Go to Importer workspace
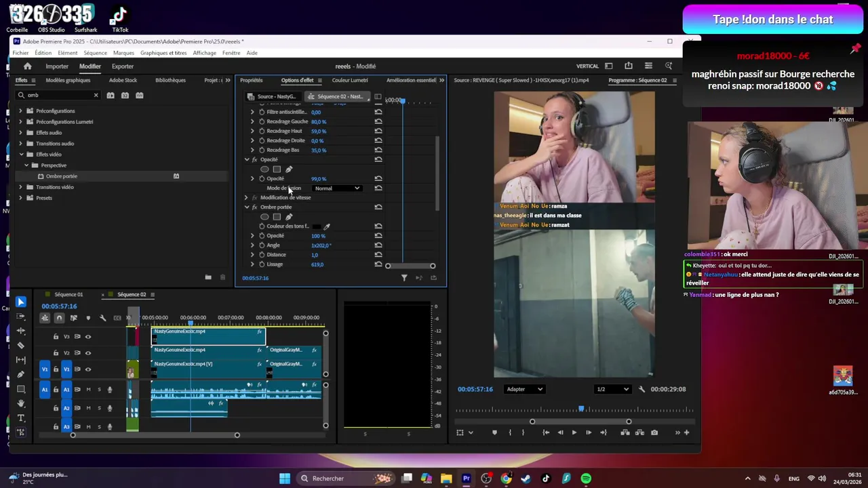Viewport: 868px width, 488px height. tap(57, 66)
